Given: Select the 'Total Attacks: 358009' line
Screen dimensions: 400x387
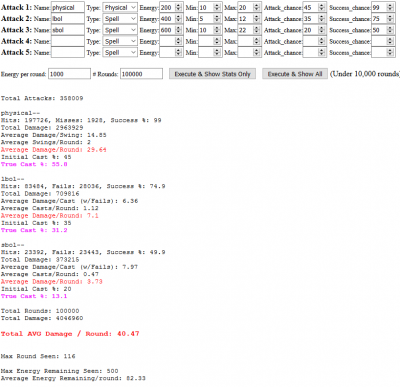Looking at the screenshot, I should pyautogui.click(x=42, y=98).
